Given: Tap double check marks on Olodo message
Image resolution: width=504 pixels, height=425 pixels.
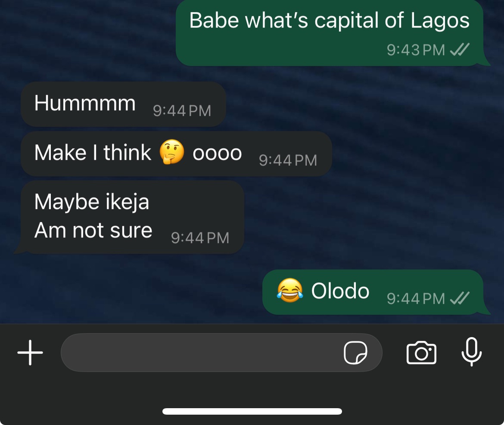Looking at the screenshot, I should coord(459,298).
